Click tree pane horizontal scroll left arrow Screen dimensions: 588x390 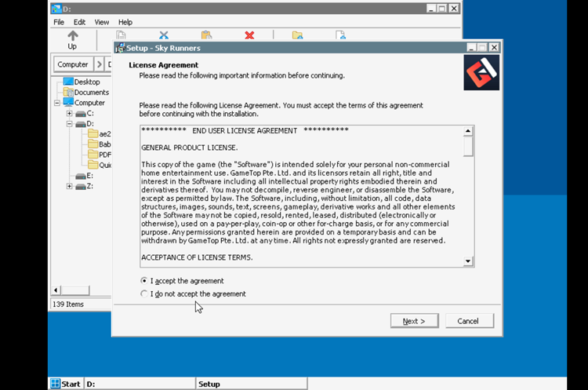[56, 290]
